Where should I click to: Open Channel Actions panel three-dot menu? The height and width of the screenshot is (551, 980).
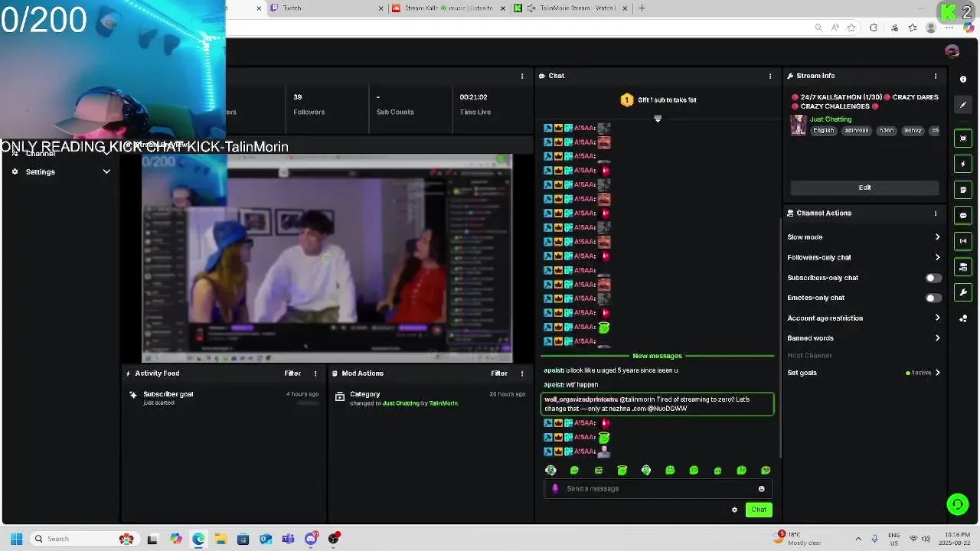click(936, 213)
